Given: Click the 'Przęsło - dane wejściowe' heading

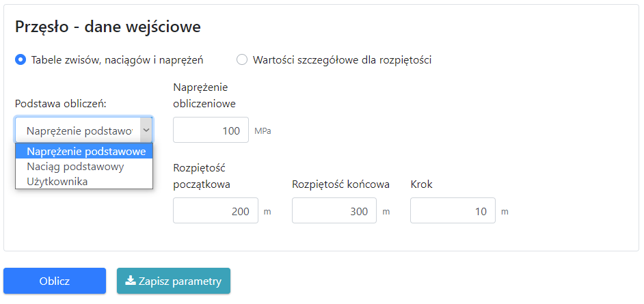Looking at the screenshot, I should coord(107,27).
